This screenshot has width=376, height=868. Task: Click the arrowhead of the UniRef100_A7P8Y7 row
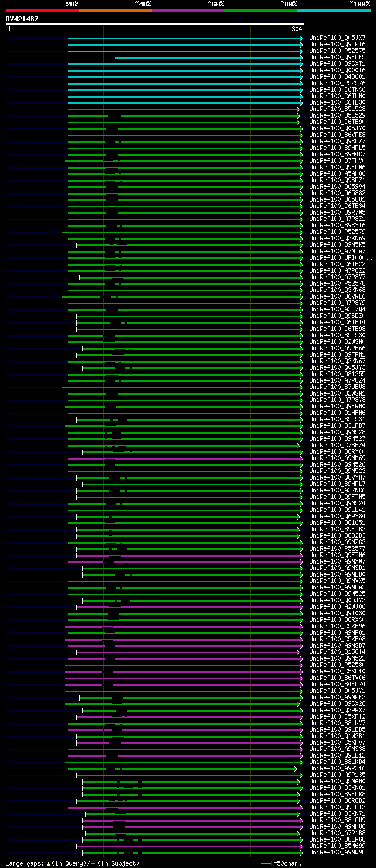pos(301,277)
